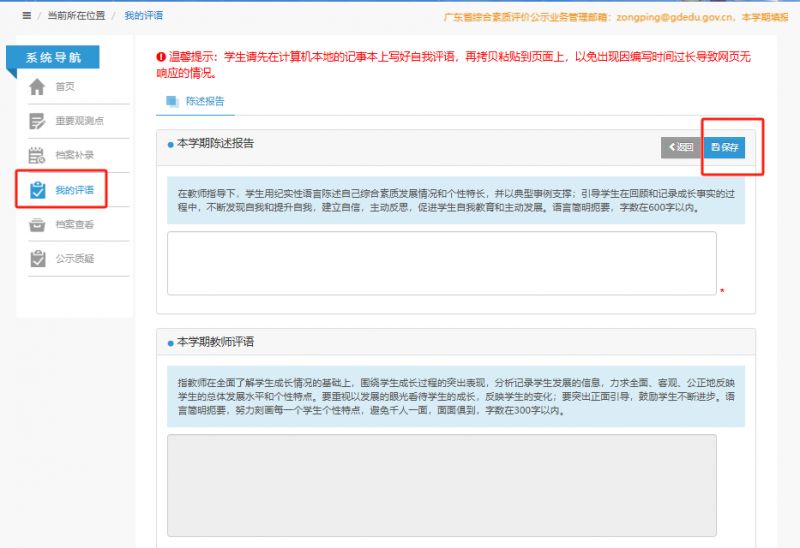Open 档案查看 in the sidebar
Screen dimensions: 800x548
click(x=74, y=225)
